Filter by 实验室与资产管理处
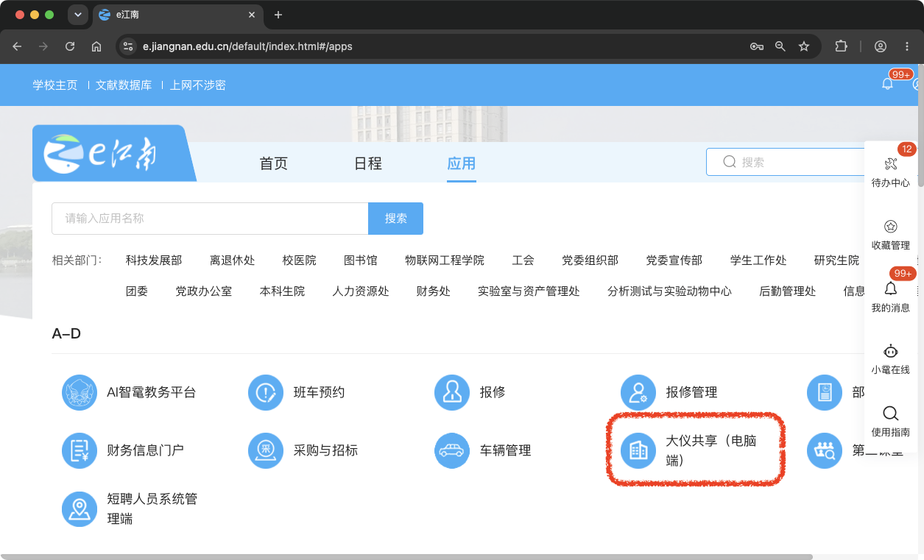 [529, 291]
